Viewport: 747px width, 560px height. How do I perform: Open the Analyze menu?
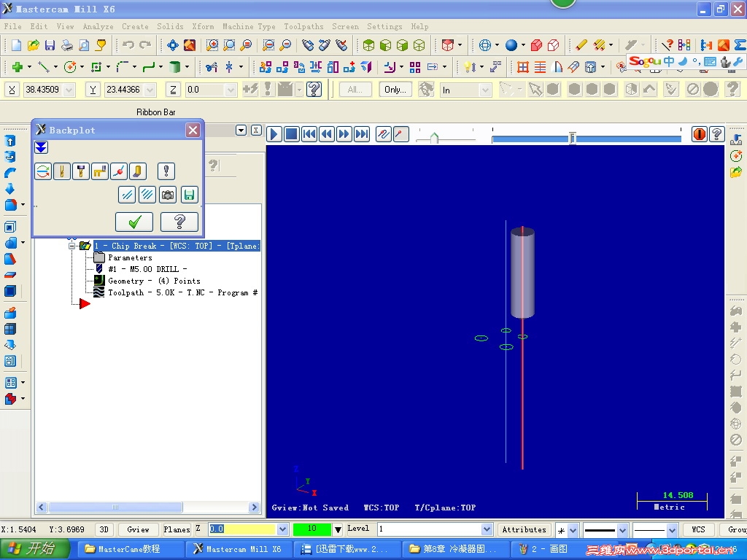pyautogui.click(x=98, y=27)
